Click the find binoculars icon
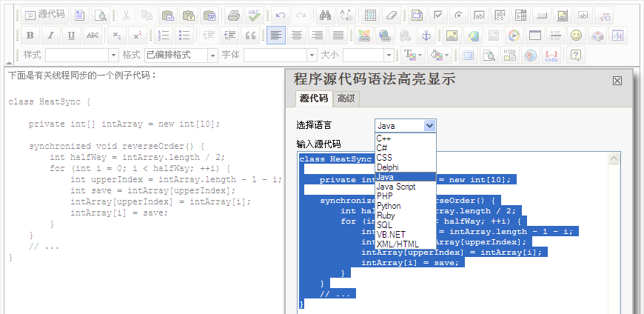 click(x=324, y=15)
